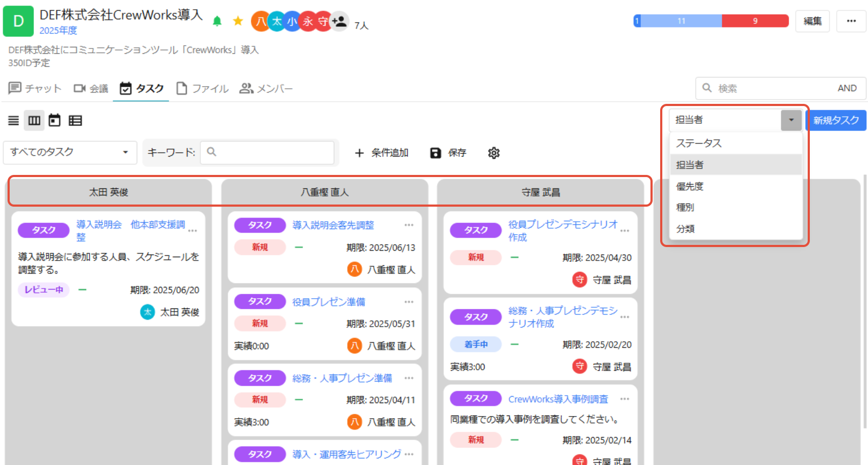Open the 会議 tab
Viewport: 868px width, 465px height.
91,88
